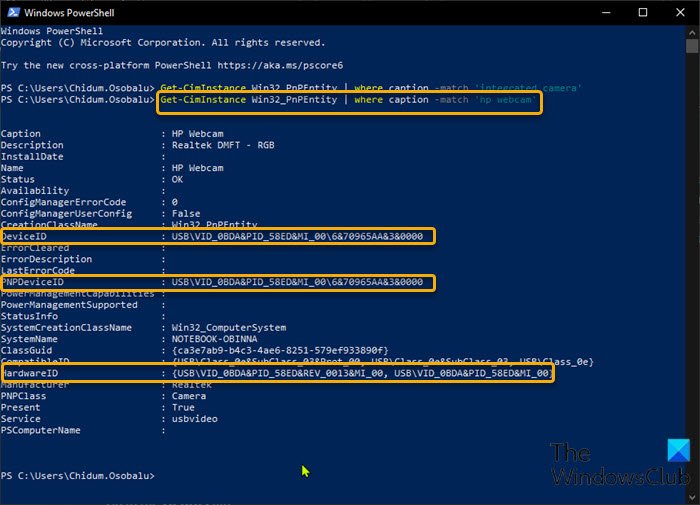This screenshot has height=505, width=700.
Task: Click the Windows PowerShell title text
Action: (x=69, y=13)
